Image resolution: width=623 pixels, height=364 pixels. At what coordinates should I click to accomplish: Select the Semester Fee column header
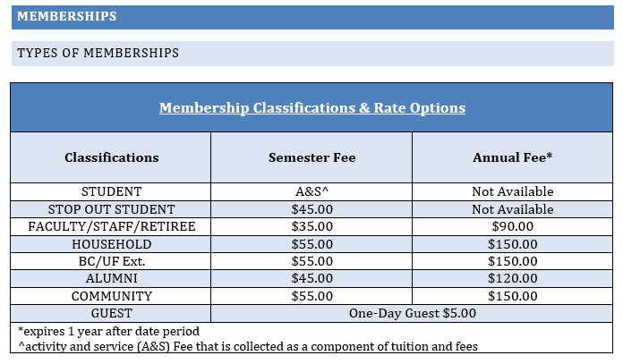coord(311,157)
